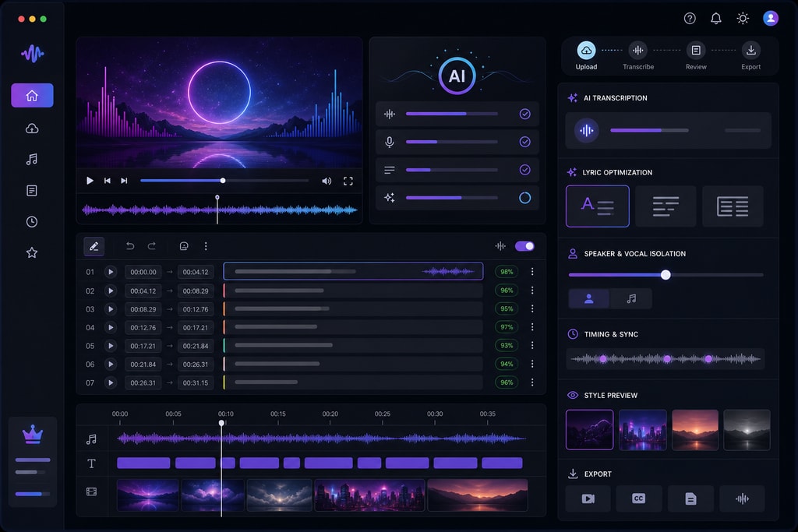The width and height of the screenshot is (798, 532).
Task: Open options menu for line 02
Action: click(532, 291)
